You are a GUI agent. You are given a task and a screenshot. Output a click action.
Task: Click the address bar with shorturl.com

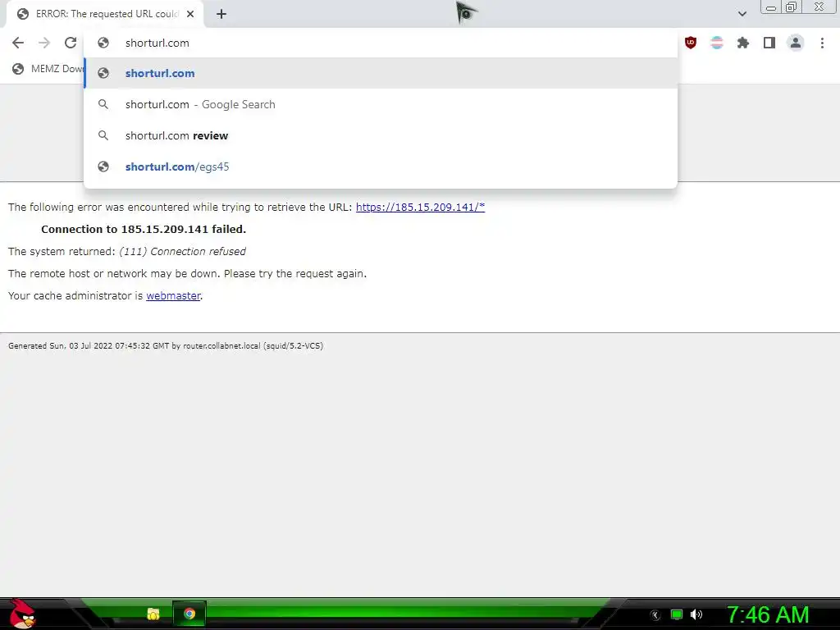[x=381, y=43]
